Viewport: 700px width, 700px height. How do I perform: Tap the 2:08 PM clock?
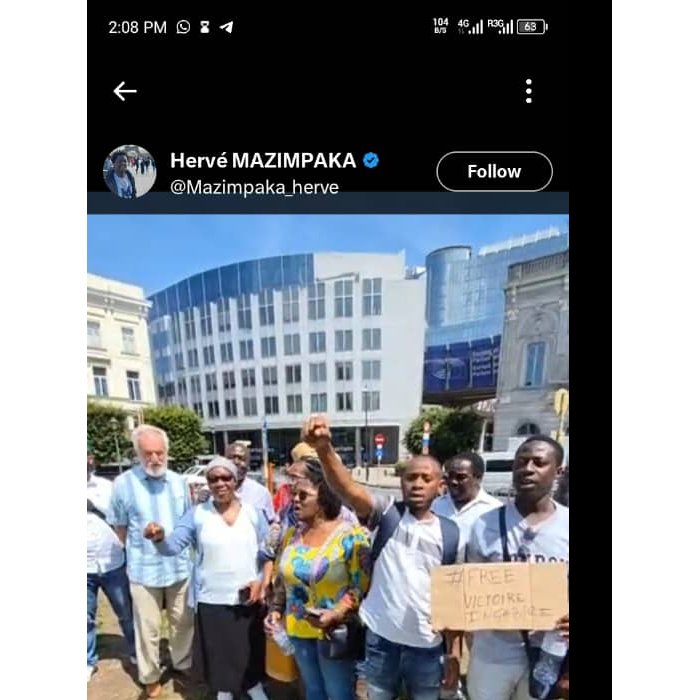point(138,27)
